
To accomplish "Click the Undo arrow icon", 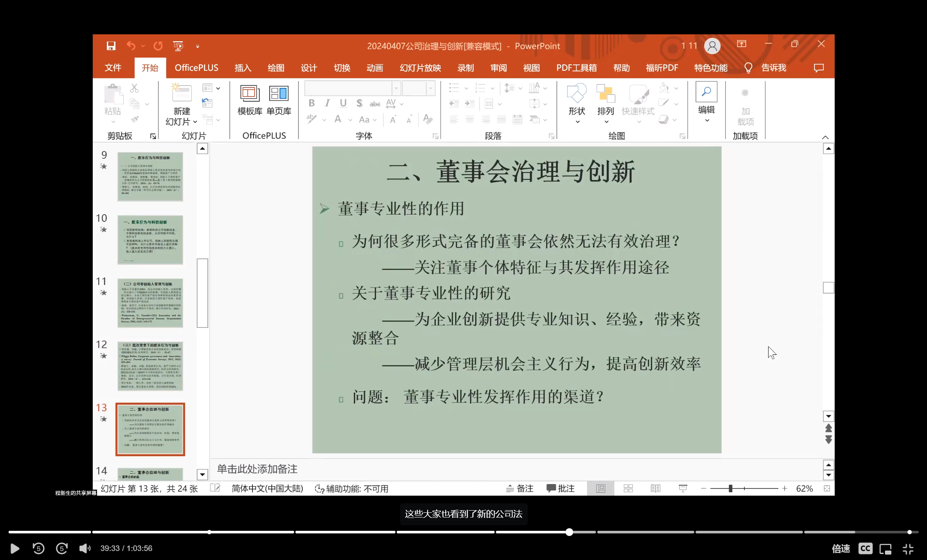I will point(131,46).
